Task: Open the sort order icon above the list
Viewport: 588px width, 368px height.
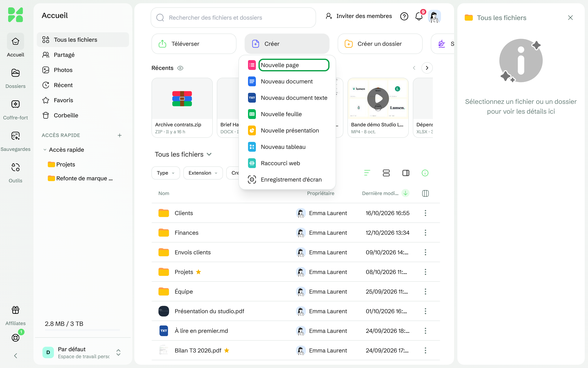Action: [367, 173]
